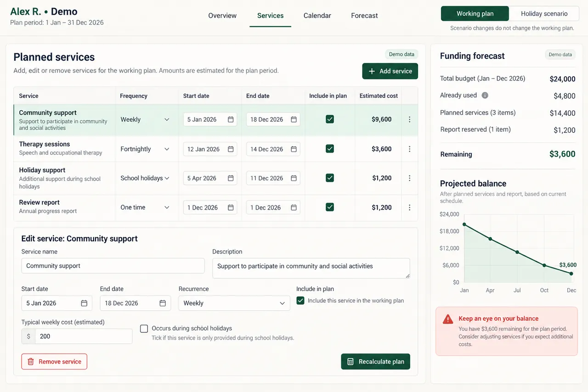Click the $24,000 total budget value
The image size is (588, 392).
(562, 79)
